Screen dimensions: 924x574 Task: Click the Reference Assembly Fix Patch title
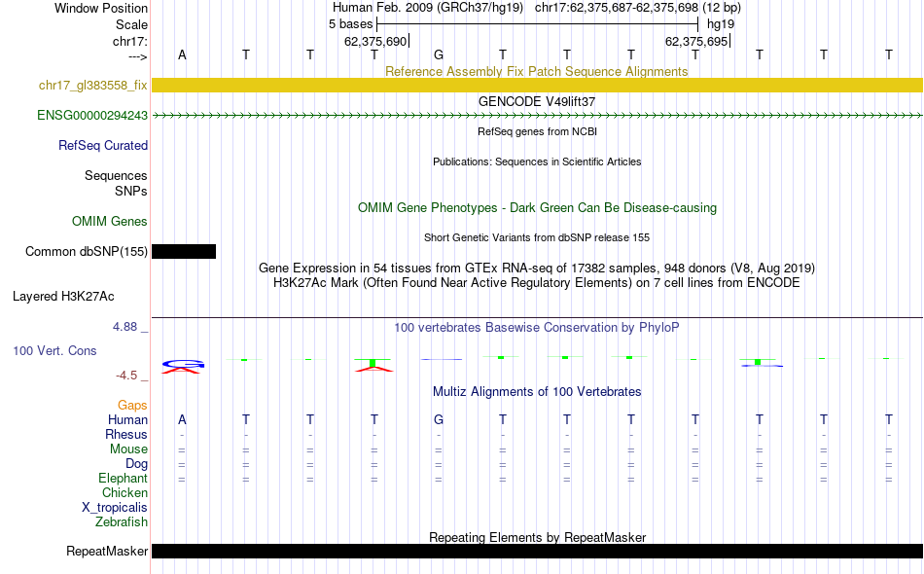537,71
